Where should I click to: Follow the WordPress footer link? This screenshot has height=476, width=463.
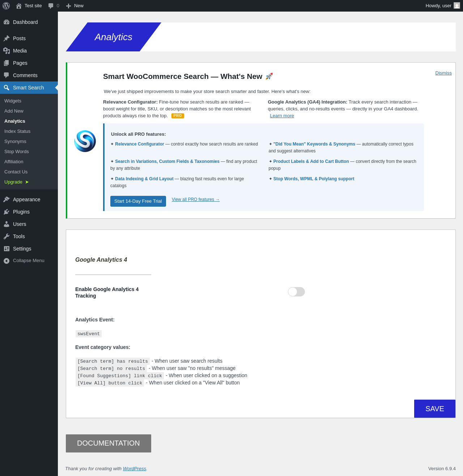click(x=135, y=469)
